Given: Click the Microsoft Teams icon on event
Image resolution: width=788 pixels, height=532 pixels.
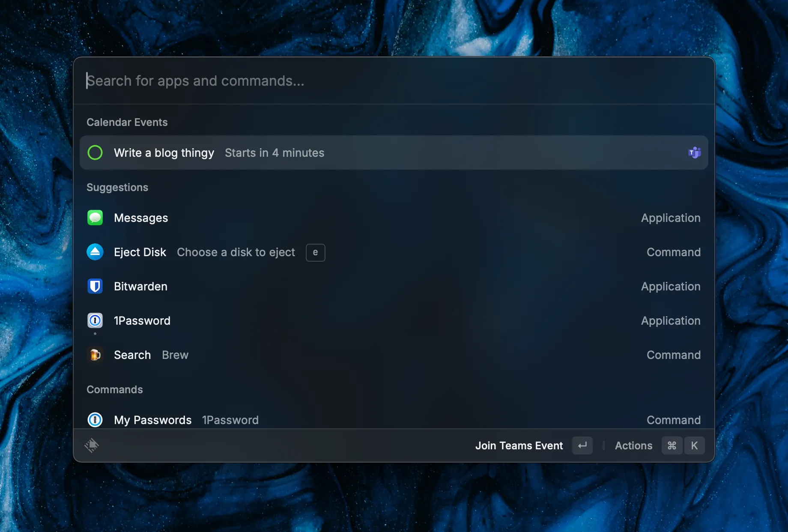Looking at the screenshot, I should point(694,152).
